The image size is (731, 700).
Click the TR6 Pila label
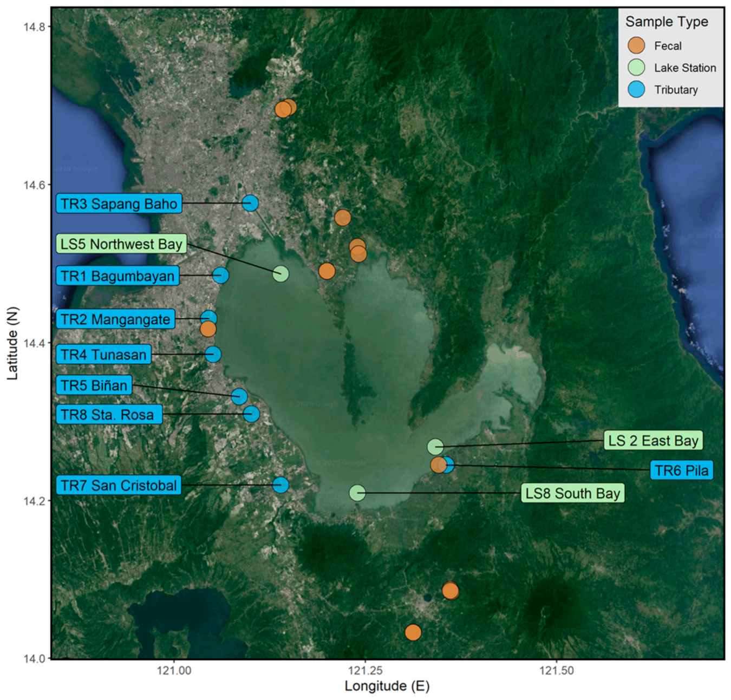click(x=681, y=470)
